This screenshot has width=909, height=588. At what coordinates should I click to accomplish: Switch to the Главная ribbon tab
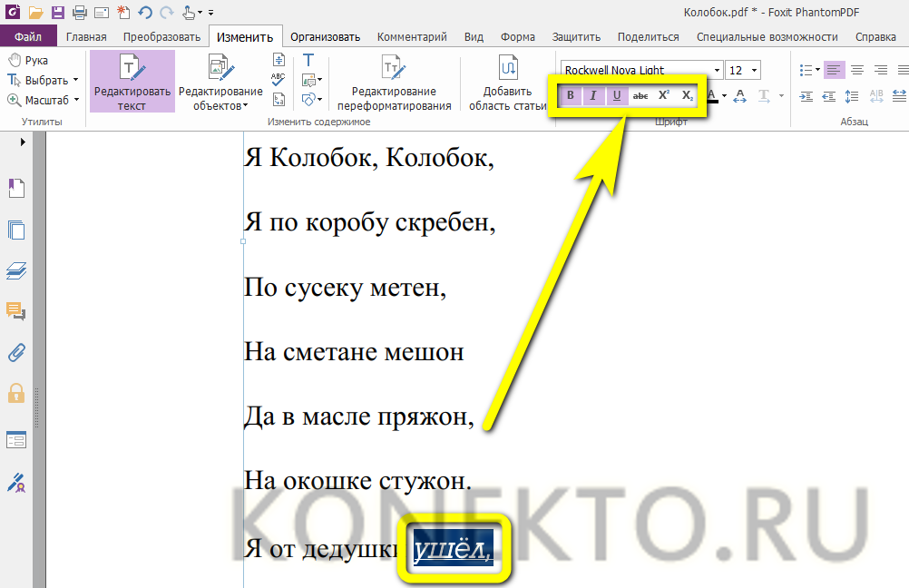pos(85,37)
